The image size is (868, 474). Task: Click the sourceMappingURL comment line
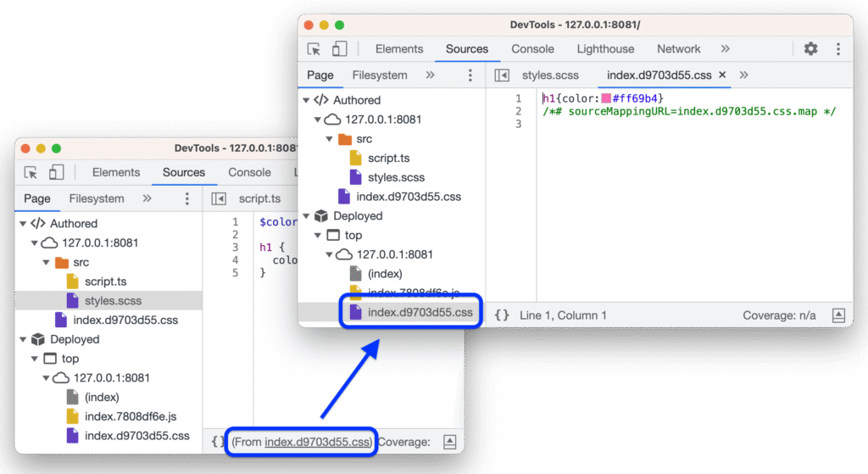(x=689, y=111)
